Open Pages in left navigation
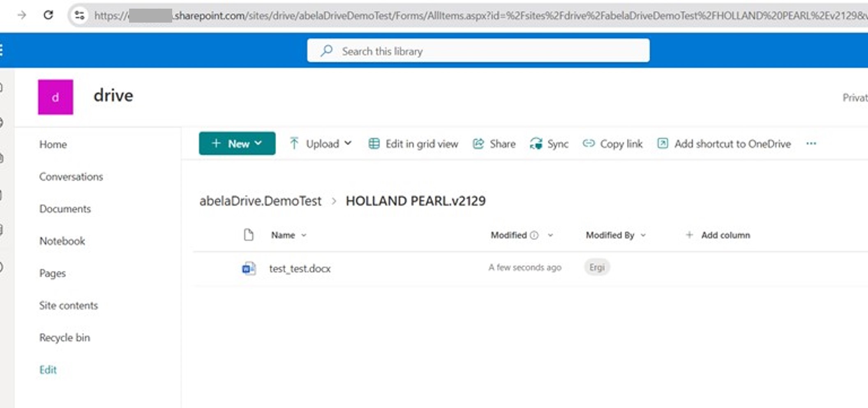Viewport: 868px width, 408px height. click(52, 273)
